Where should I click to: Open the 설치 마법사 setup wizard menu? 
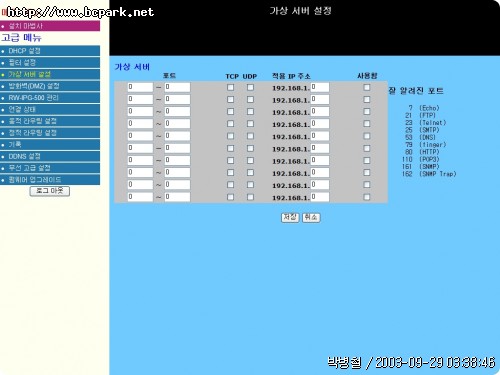click(x=50, y=26)
